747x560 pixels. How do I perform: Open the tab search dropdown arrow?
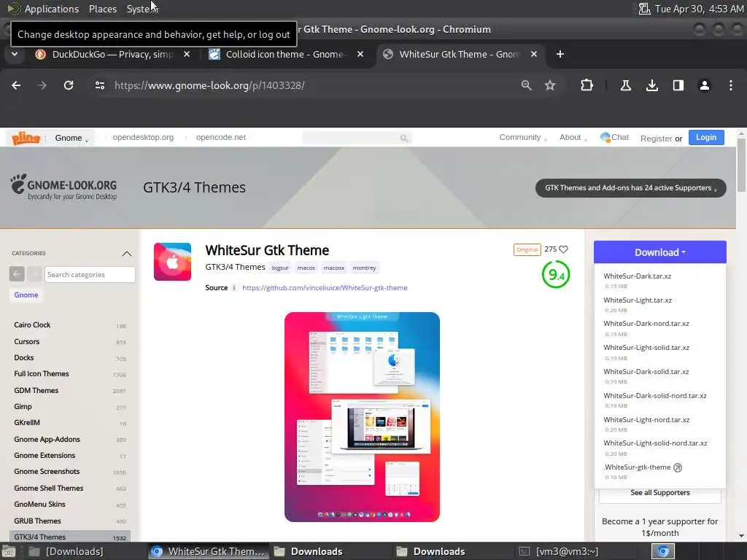point(15,54)
